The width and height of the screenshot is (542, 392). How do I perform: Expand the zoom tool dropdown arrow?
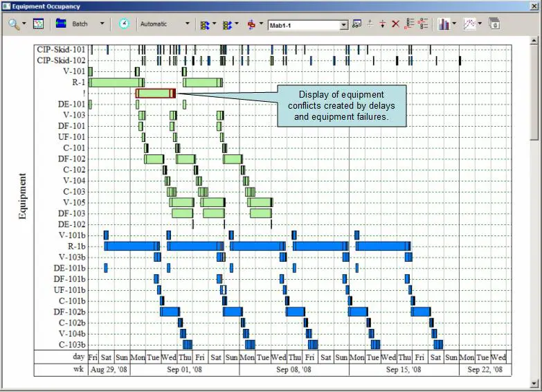[x=24, y=24]
